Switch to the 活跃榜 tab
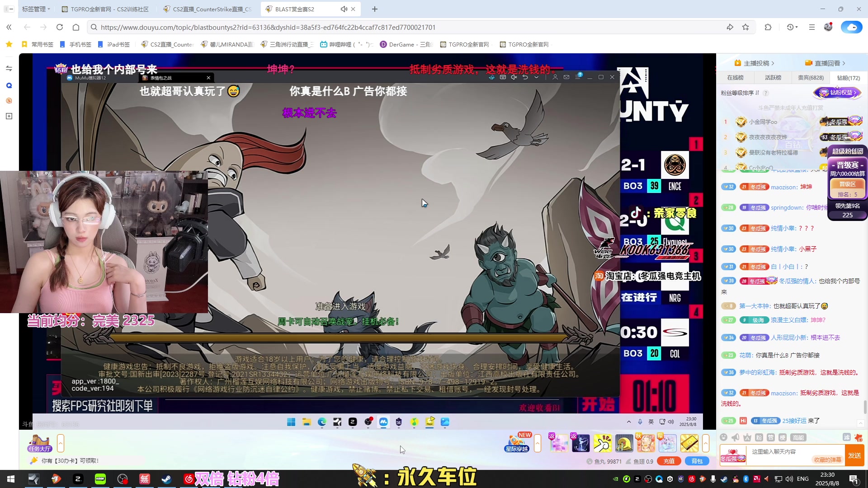This screenshot has width=868, height=488. pyautogui.click(x=773, y=78)
